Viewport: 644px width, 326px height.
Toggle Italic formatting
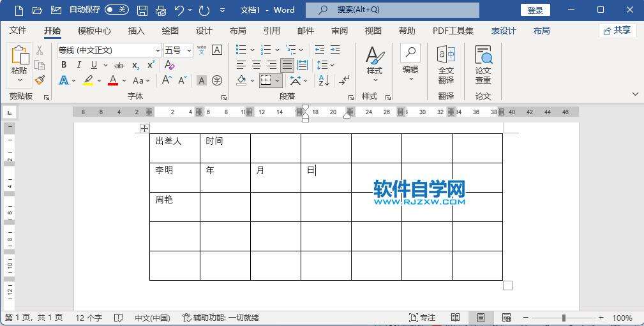tap(79, 65)
